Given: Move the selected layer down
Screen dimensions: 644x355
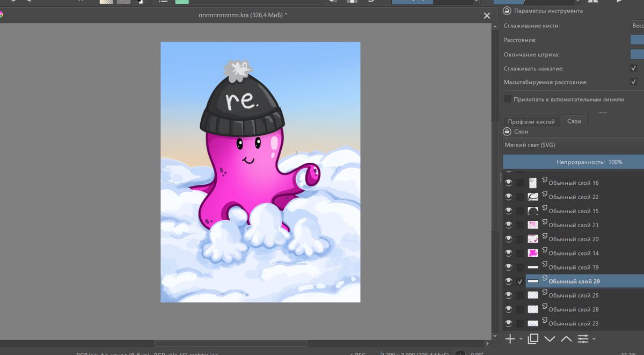Looking at the screenshot, I should [550, 339].
